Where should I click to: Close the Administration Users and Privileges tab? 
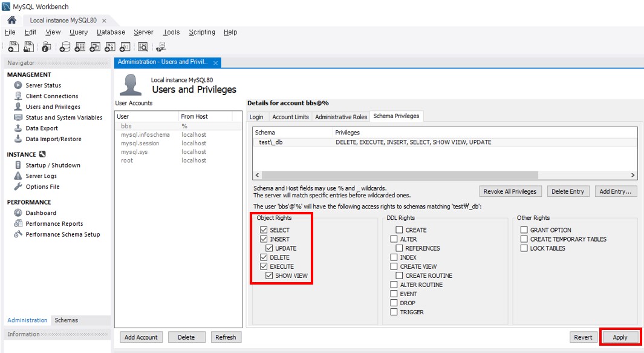215,62
